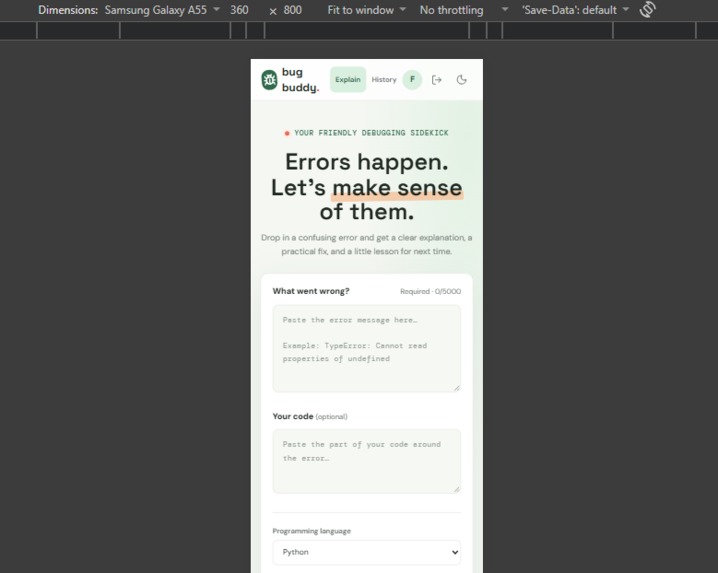Image resolution: width=718 pixels, height=573 pixels.
Task: Open the user avatar labeled F
Action: pyautogui.click(x=412, y=80)
